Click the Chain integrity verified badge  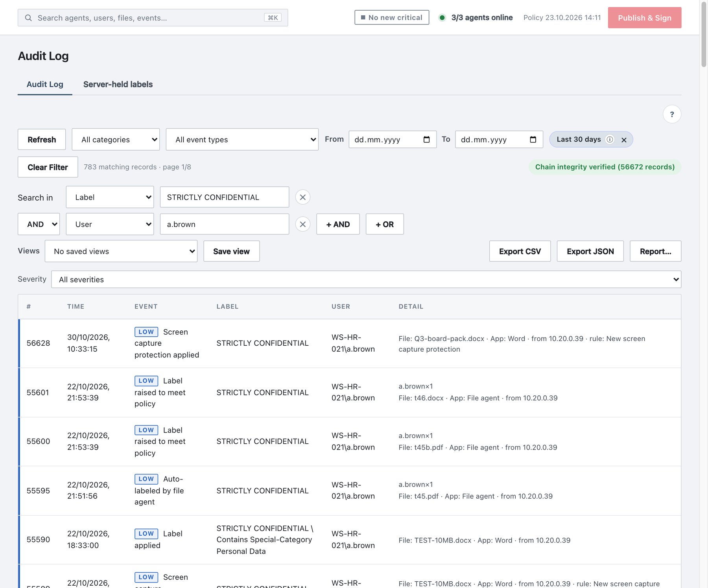(x=605, y=167)
